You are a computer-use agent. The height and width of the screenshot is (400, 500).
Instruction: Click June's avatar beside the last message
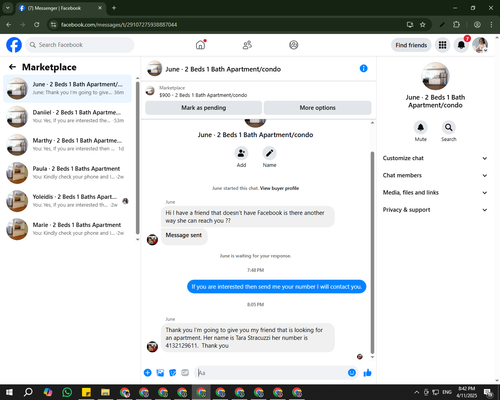152,346
